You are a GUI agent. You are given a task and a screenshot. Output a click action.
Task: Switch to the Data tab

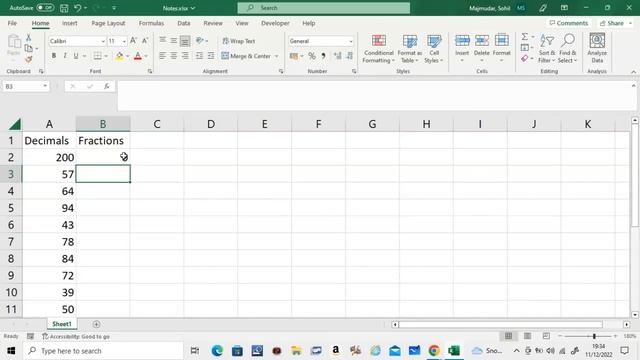click(x=184, y=23)
